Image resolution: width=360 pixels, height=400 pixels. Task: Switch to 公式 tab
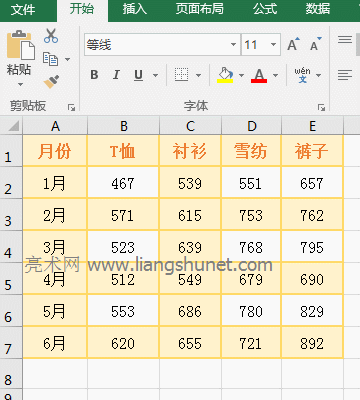pos(265,9)
